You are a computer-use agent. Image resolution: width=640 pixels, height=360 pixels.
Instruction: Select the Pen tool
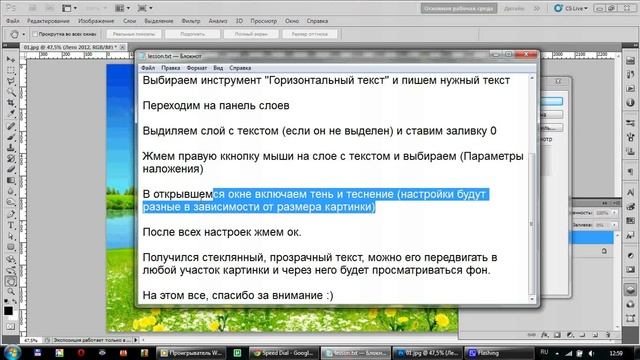[11, 214]
